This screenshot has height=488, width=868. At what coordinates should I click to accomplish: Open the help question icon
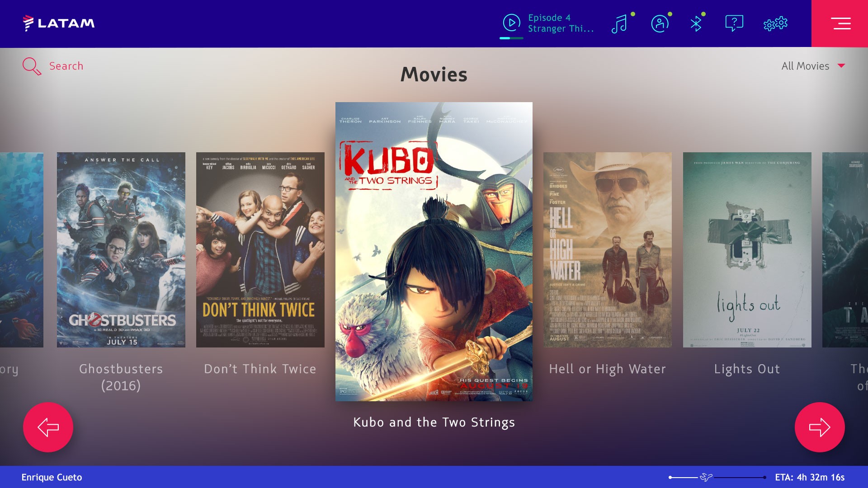point(734,23)
